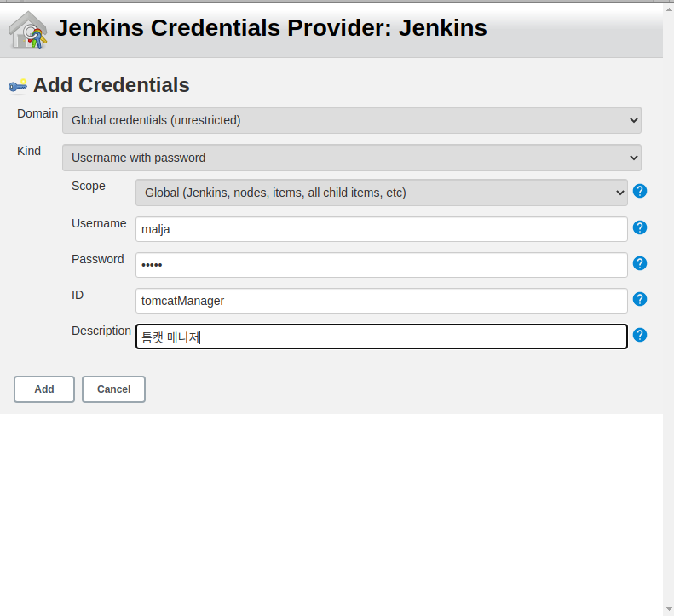The image size is (674, 616).
Task: Click the Kind label
Action: [x=29, y=151]
